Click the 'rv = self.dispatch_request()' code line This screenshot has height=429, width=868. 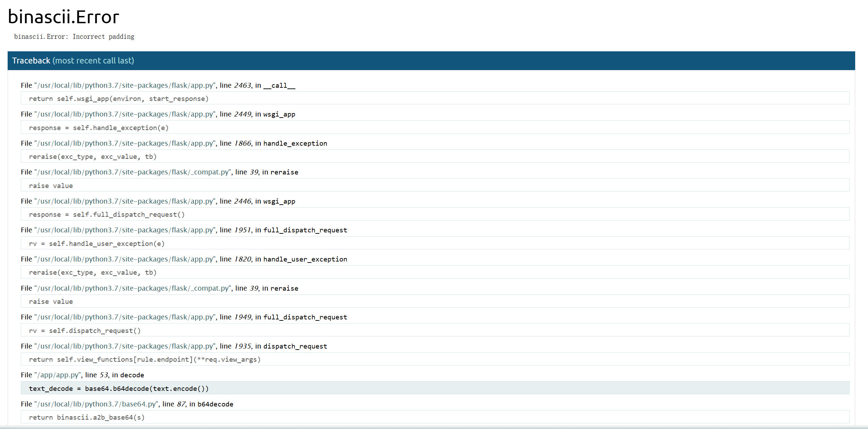85,331
